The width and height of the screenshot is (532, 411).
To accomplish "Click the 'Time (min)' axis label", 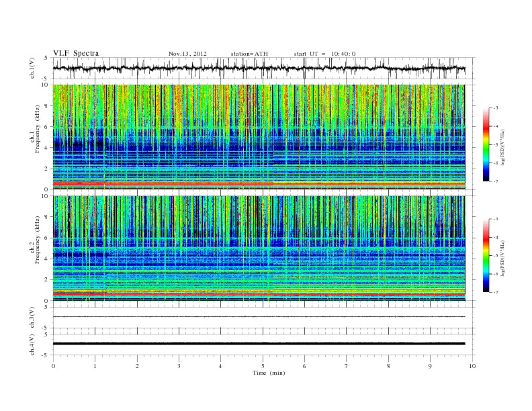I will click(x=269, y=373).
